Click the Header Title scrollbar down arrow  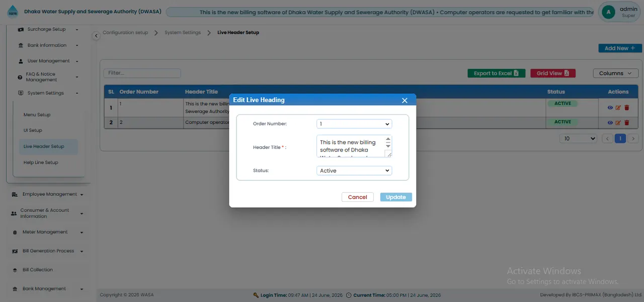[x=388, y=146]
